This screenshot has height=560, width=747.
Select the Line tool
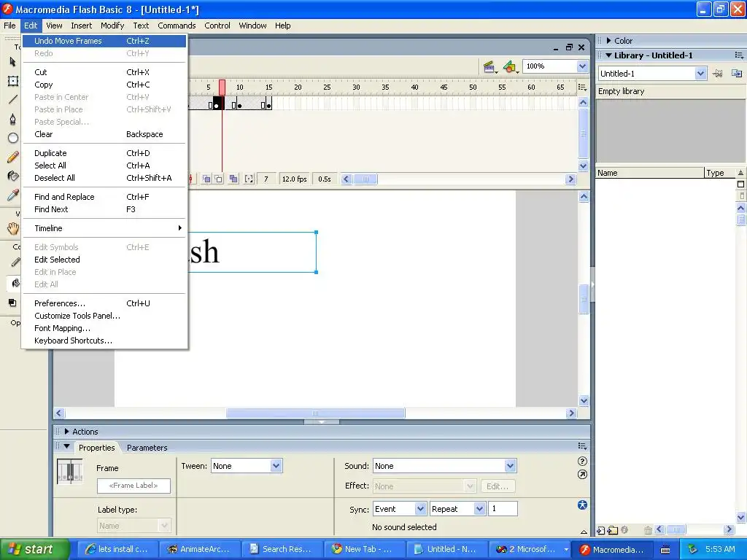tap(12, 99)
